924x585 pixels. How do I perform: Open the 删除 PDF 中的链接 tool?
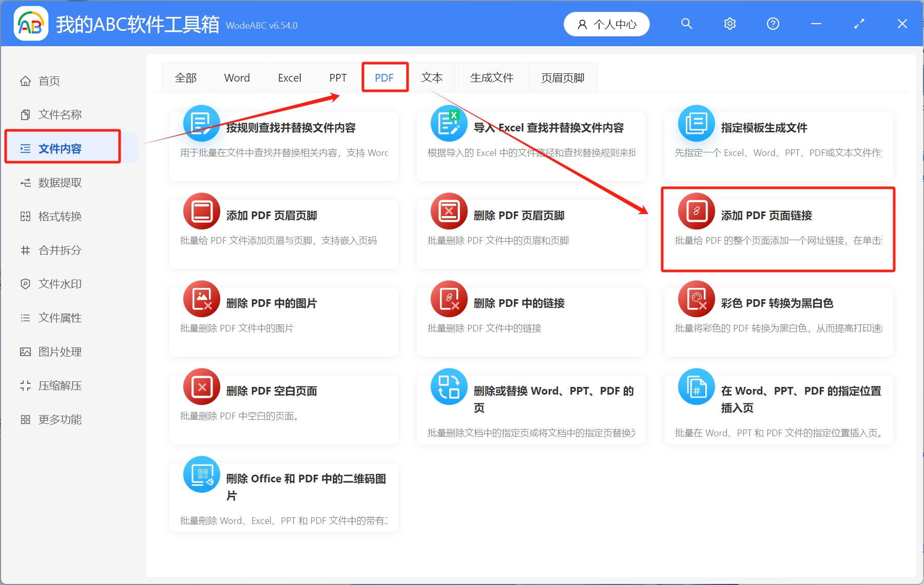coord(531,321)
